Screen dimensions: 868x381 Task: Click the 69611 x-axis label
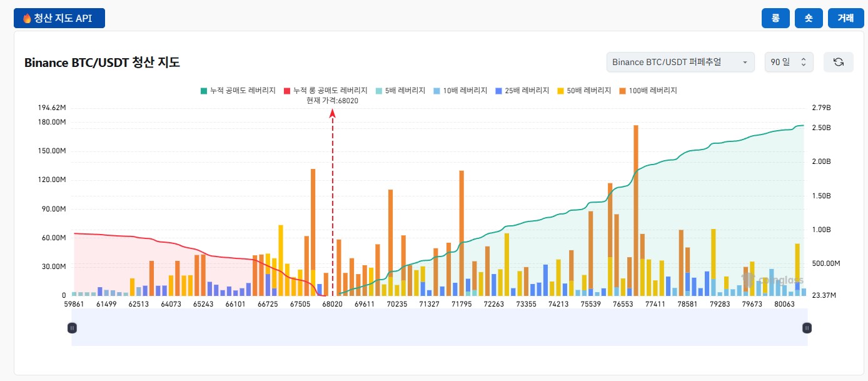coord(365,304)
